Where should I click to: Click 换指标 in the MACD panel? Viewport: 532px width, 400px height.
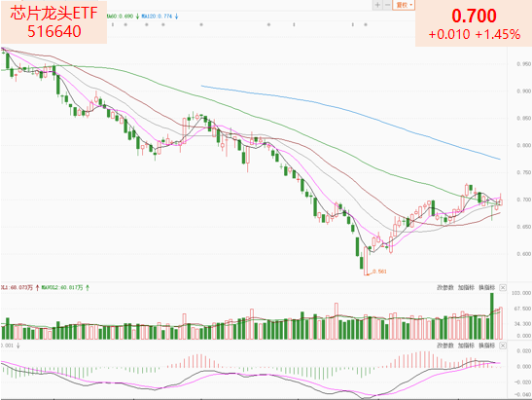486,345
